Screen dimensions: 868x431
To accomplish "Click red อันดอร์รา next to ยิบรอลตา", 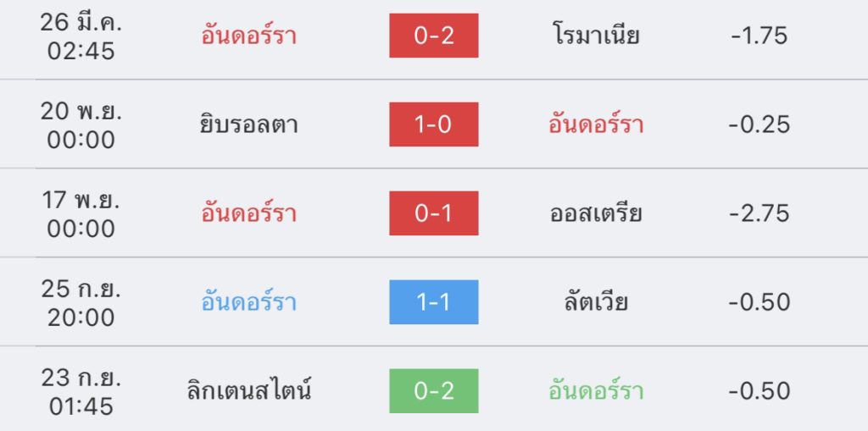I will 596,124.
